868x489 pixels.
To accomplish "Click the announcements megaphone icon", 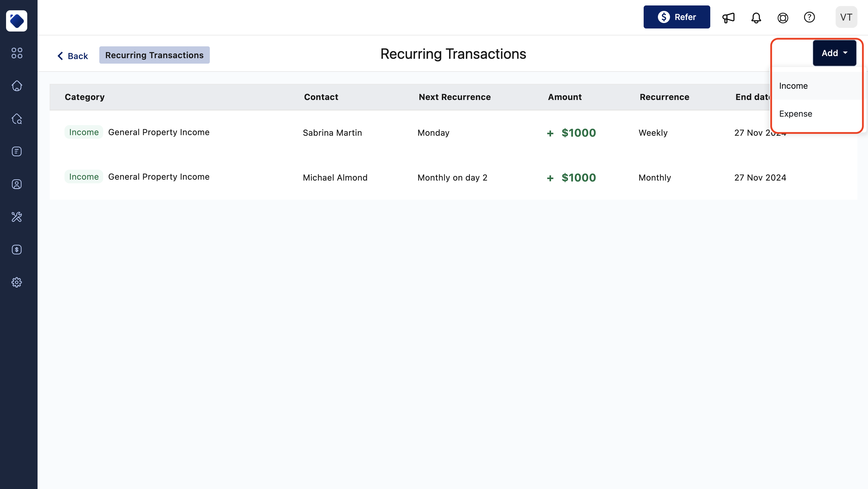I will pyautogui.click(x=728, y=17).
